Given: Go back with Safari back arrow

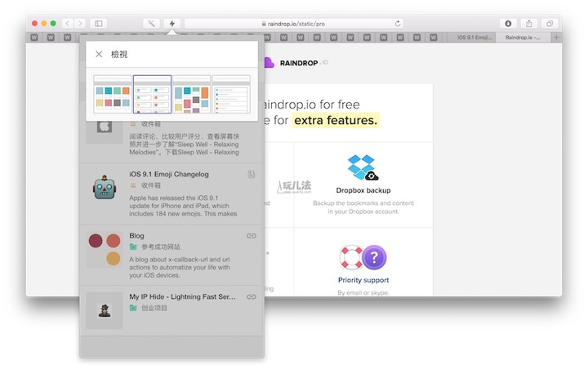Looking at the screenshot, I should point(68,24).
